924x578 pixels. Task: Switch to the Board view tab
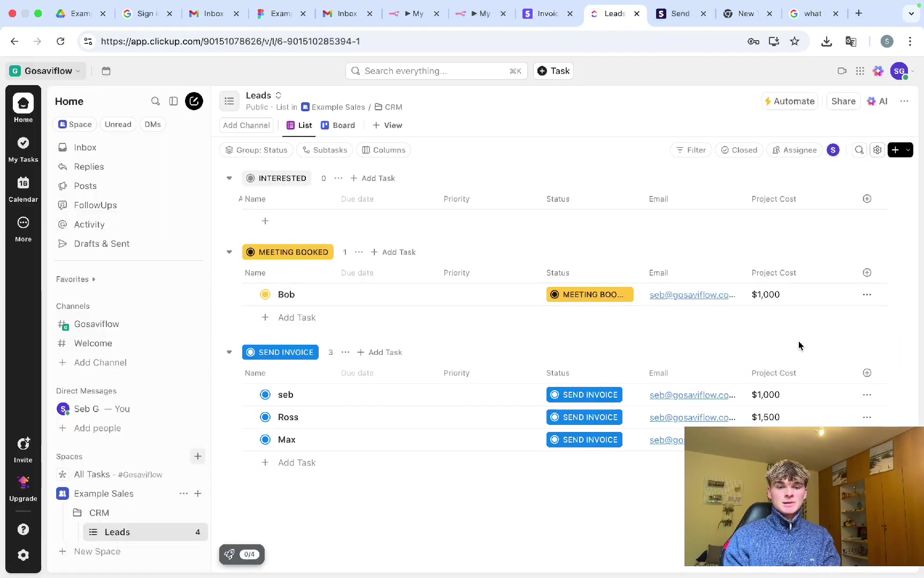(338, 125)
